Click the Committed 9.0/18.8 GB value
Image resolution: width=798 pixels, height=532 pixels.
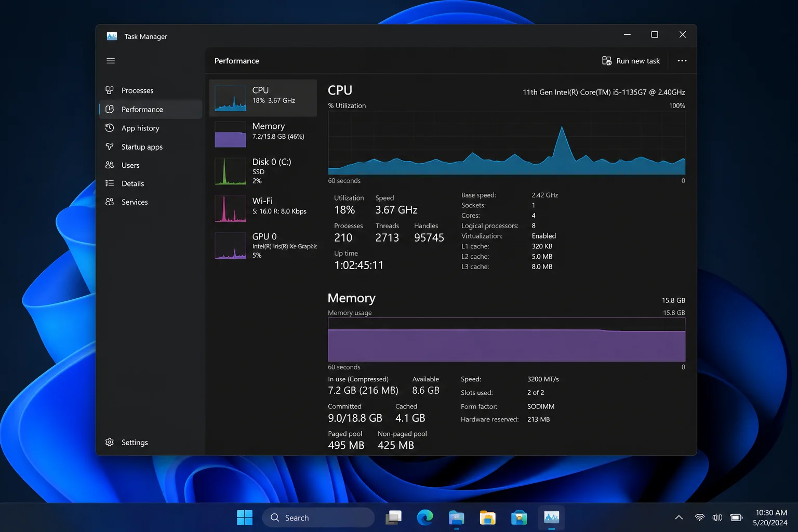[355, 418]
